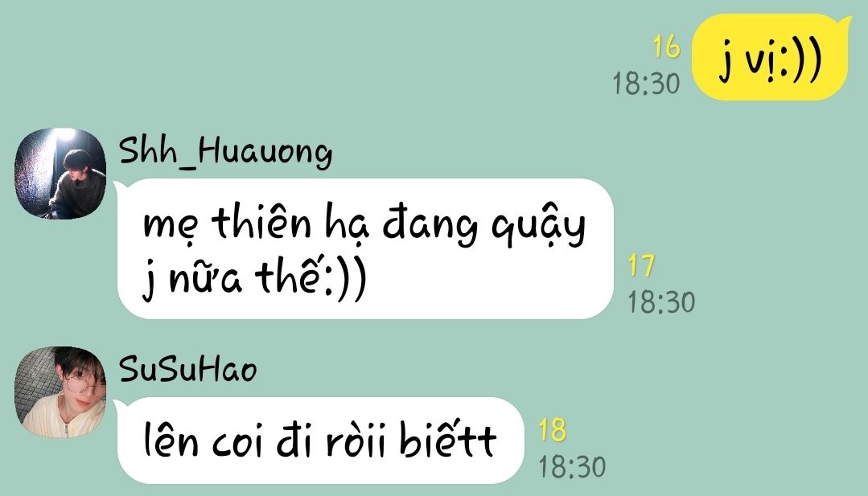Click the yellow read count 17
This screenshot has height=496, width=868.
642,266
